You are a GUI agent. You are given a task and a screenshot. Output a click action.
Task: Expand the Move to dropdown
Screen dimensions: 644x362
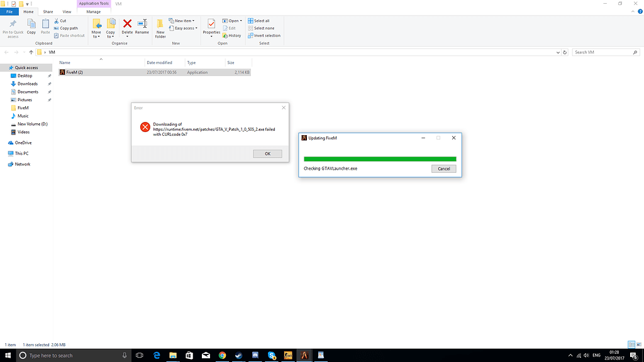[97, 30]
